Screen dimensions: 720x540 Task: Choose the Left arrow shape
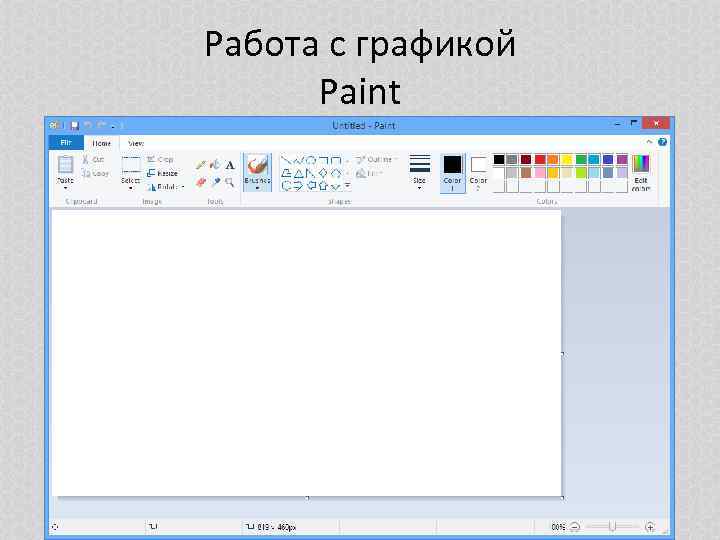coord(311,186)
